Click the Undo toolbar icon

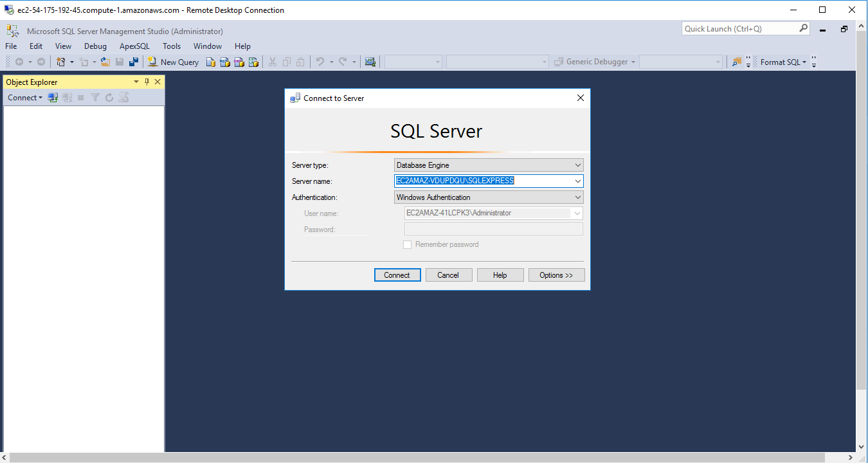click(x=320, y=62)
